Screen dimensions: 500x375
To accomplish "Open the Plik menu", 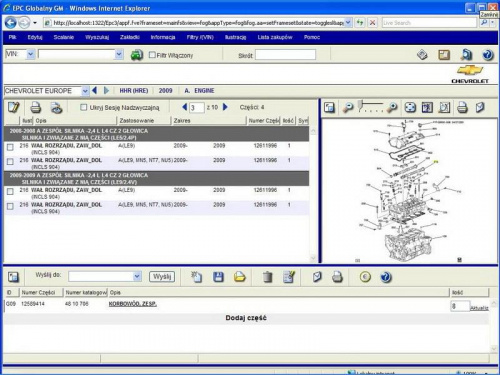I will (12, 37).
